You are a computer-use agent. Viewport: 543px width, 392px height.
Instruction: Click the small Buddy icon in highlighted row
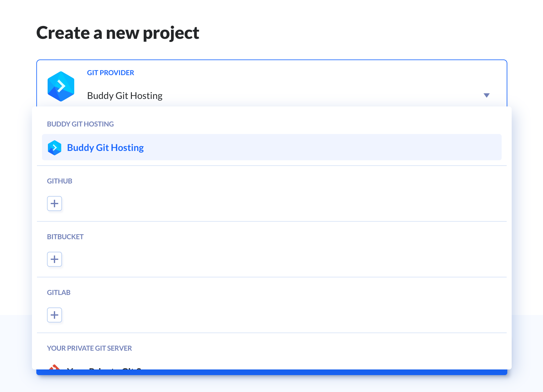(x=54, y=148)
